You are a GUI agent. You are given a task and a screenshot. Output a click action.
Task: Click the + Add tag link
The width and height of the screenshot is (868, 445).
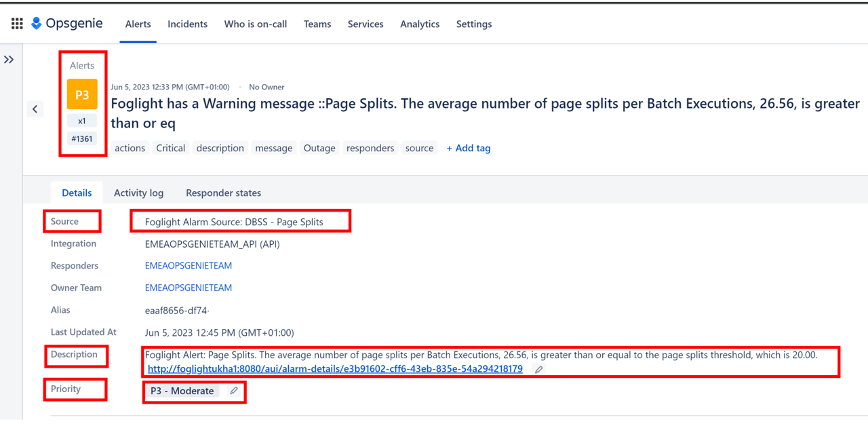[468, 148]
